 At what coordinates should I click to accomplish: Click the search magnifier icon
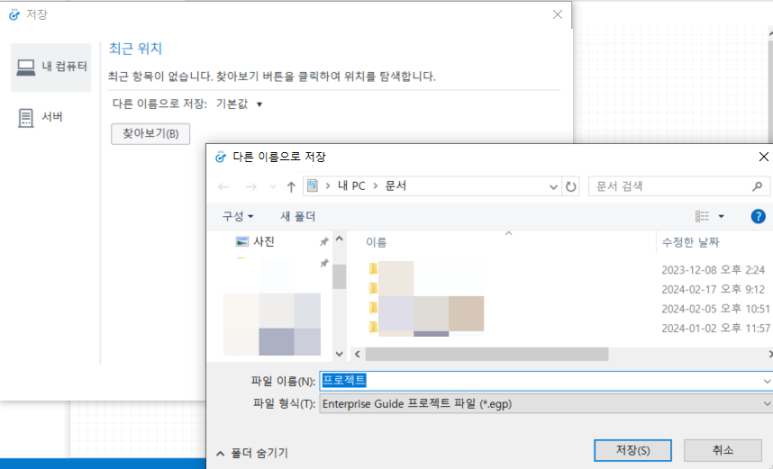[x=758, y=186]
